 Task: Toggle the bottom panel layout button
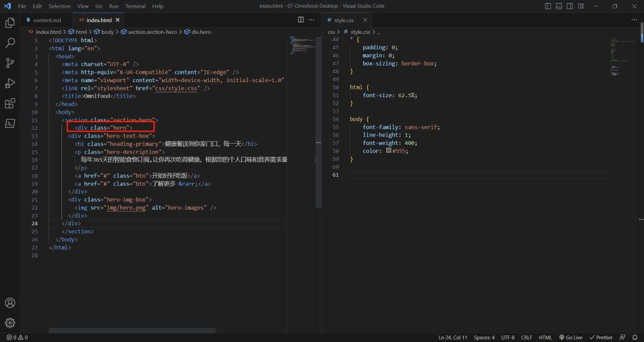[x=559, y=6]
